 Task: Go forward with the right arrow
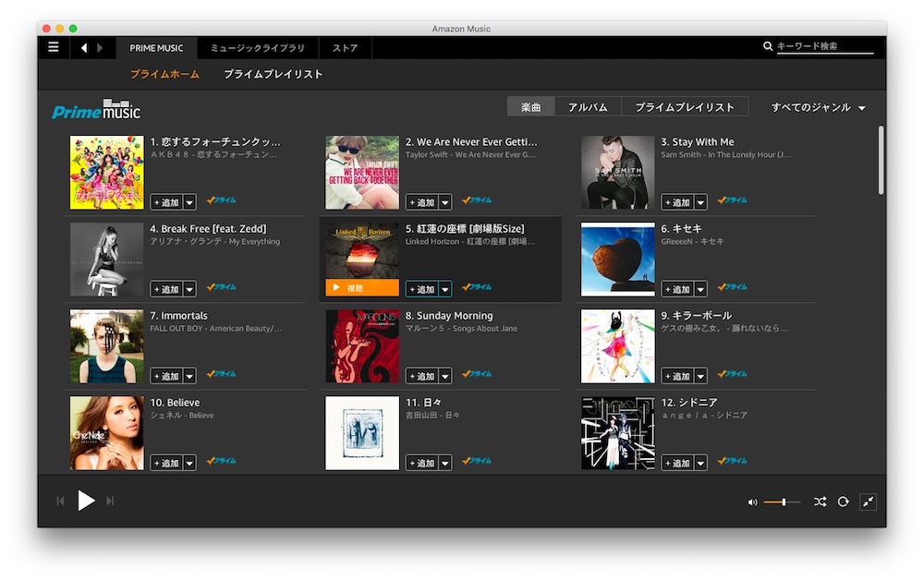[100, 48]
